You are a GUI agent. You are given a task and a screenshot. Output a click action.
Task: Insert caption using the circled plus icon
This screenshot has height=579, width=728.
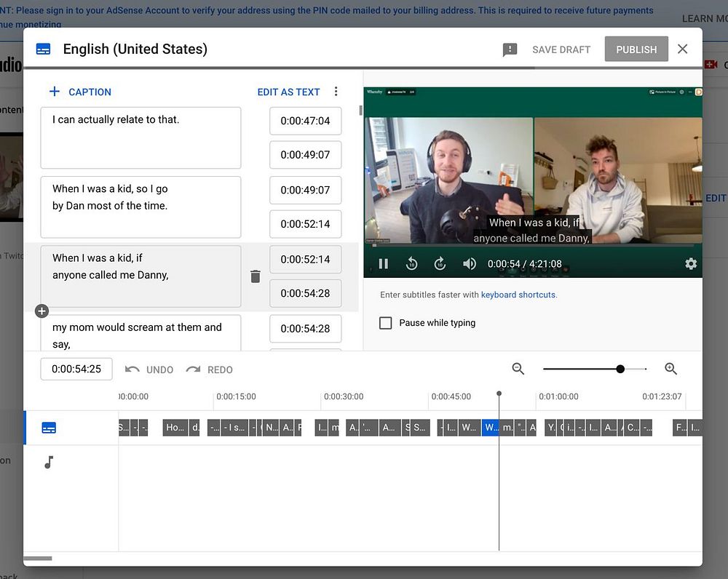42,311
